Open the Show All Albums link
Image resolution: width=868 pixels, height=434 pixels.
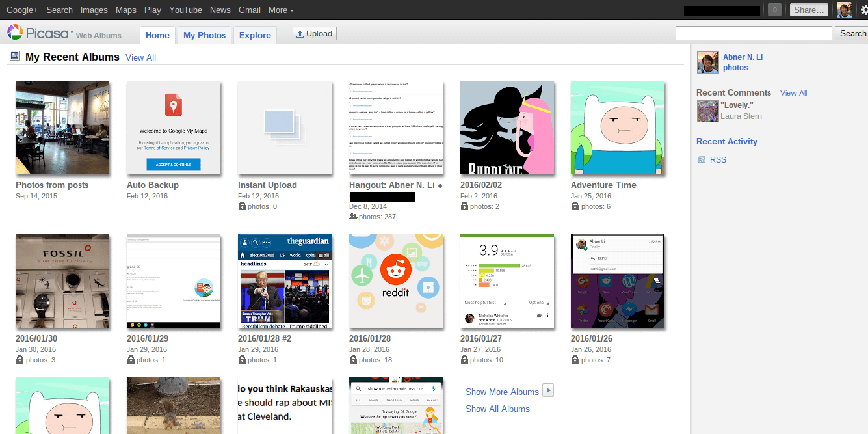point(497,409)
